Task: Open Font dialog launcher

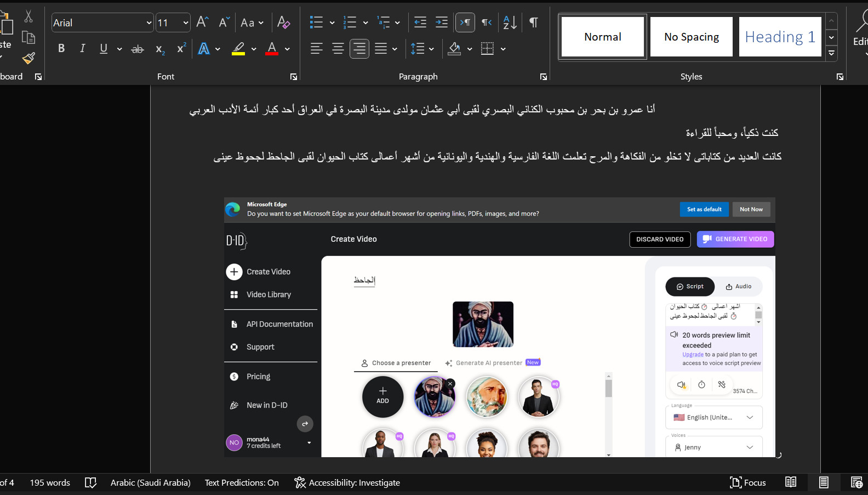Action: tap(294, 77)
